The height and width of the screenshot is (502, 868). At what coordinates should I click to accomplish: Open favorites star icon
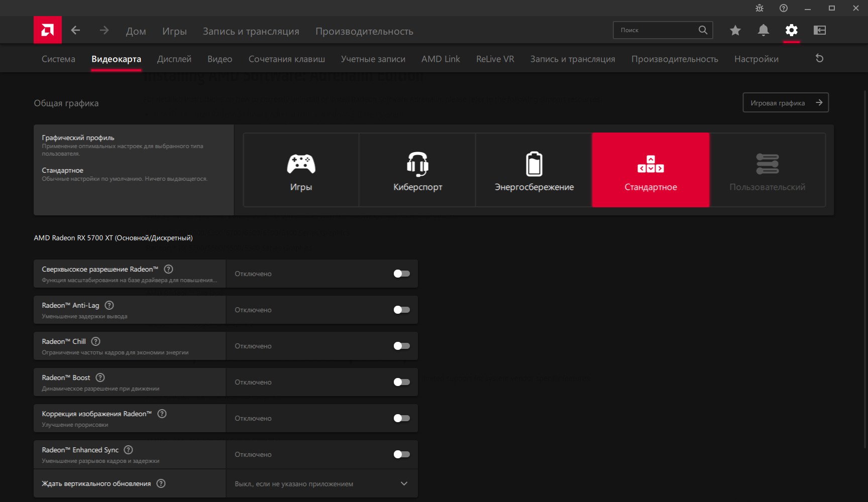[x=735, y=30]
